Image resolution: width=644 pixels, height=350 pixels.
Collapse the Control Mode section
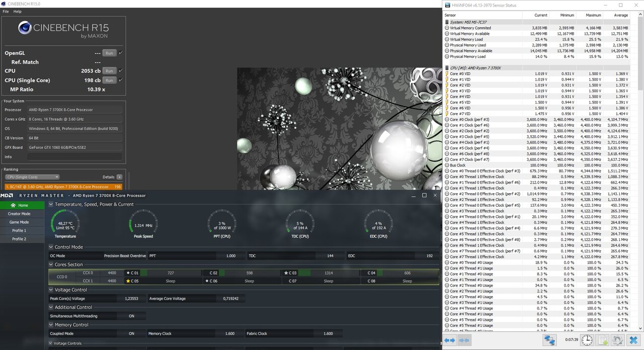51,247
